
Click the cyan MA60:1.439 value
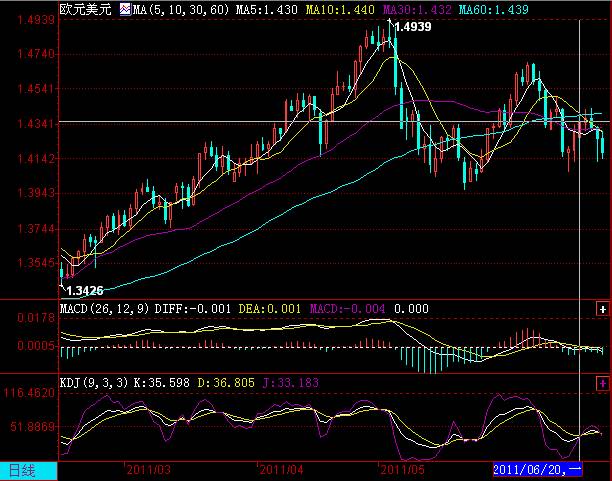[x=494, y=9]
